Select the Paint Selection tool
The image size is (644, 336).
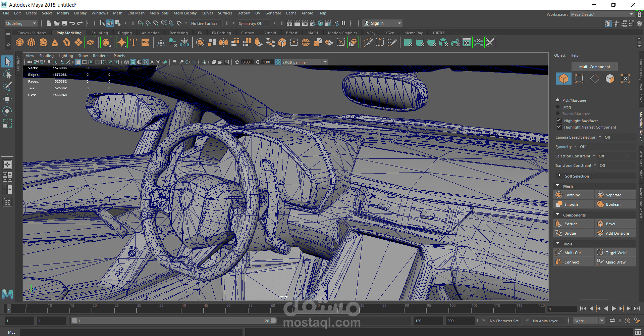click(x=7, y=86)
